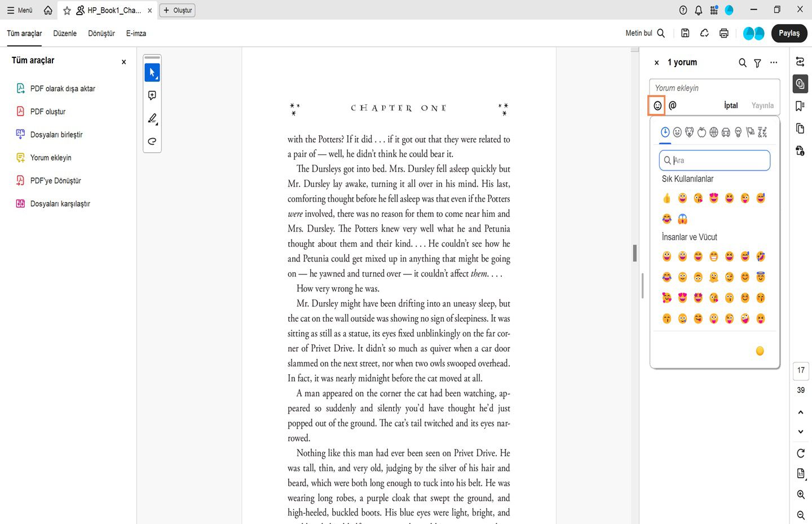812x524 pixels.
Task: Click the Oluştur new tab button
Action: point(178,10)
